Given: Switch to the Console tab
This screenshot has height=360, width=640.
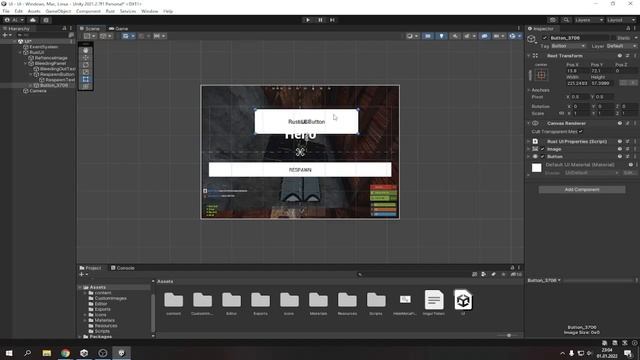Looking at the screenshot, I should (123, 268).
